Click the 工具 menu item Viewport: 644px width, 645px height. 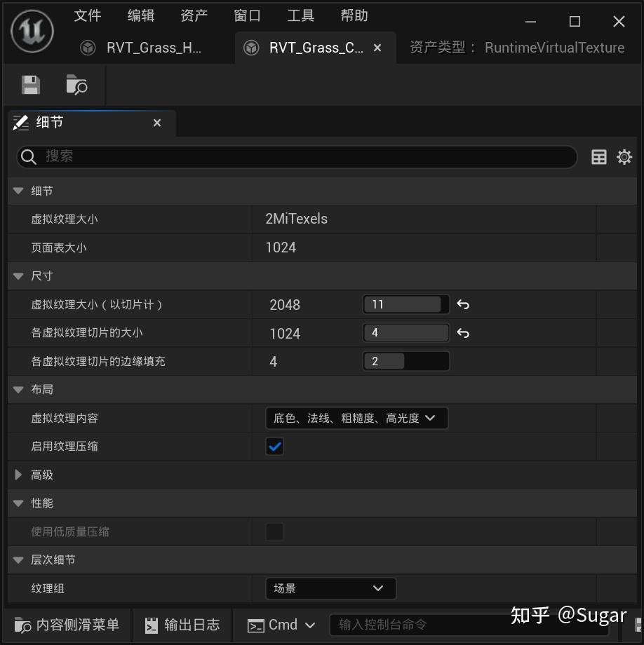tap(300, 15)
